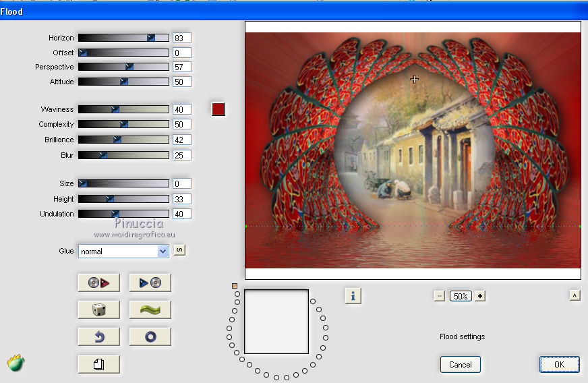Click the Brilliance value field 42
This screenshot has width=588, height=383.
[182, 140]
